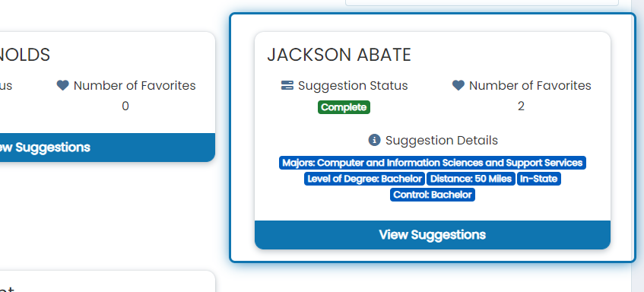Click the Suggestion Details info icon
The image size is (644, 292).
tap(374, 140)
